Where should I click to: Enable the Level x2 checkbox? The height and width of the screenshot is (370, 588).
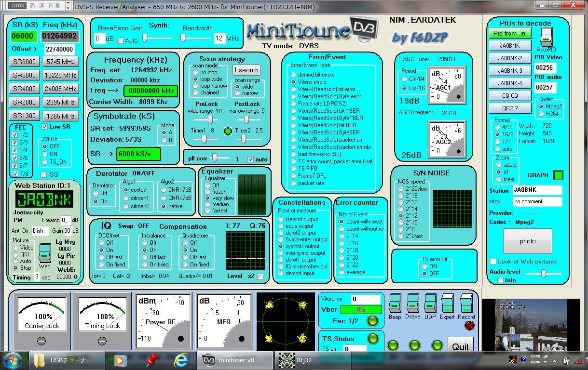coord(260,277)
